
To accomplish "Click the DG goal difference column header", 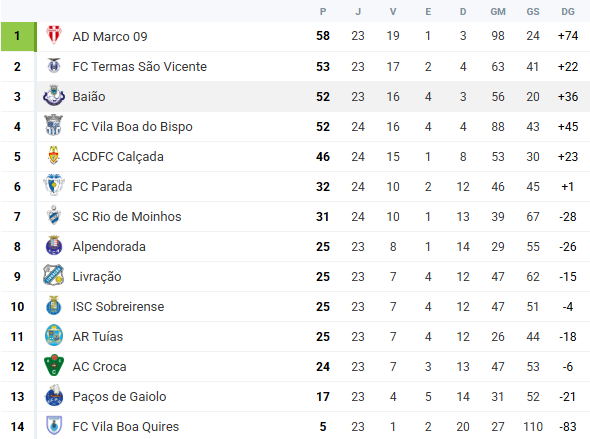I will (568, 12).
